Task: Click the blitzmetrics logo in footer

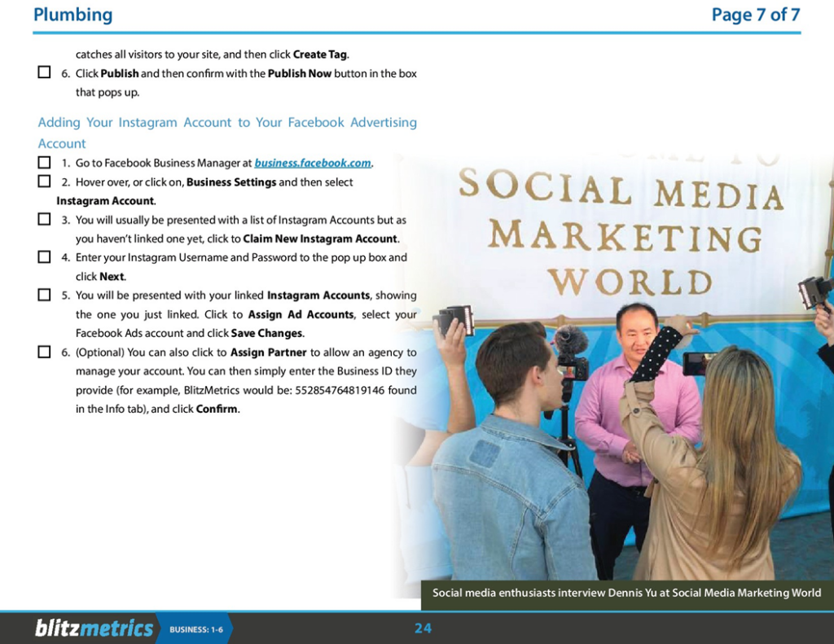Action: pos(94,628)
